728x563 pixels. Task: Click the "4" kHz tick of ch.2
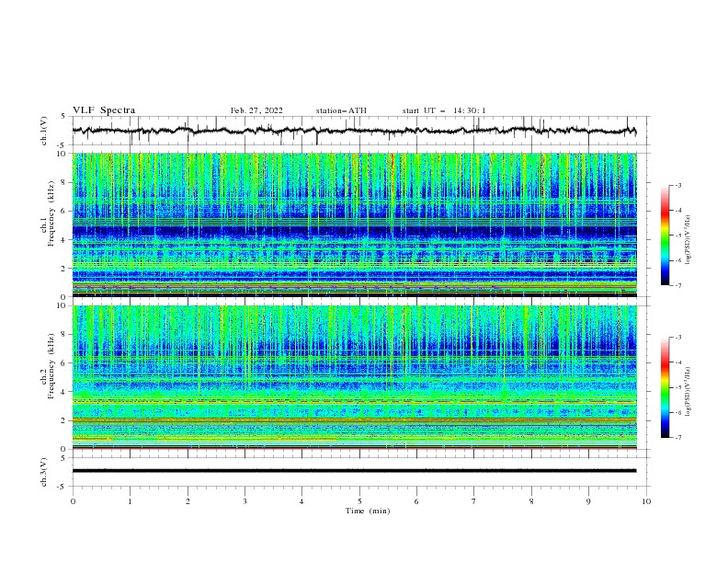65,392
